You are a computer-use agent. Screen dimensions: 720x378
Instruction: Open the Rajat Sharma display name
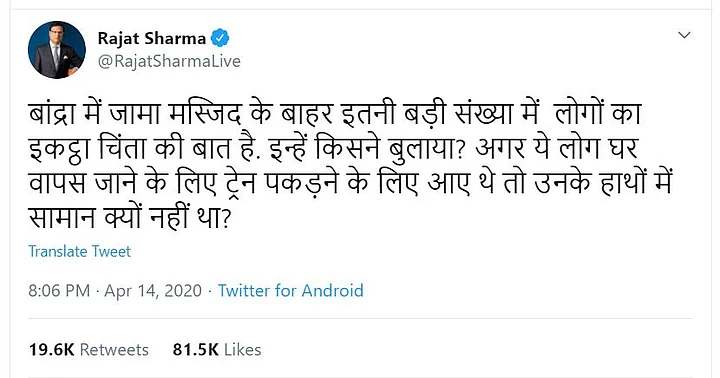pyautogui.click(x=152, y=38)
